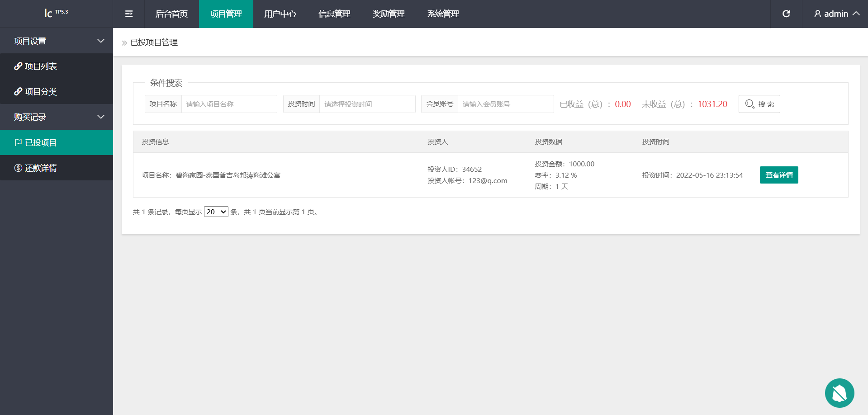This screenshot has width=868, height=415.
Task: Open the 奖励管理 menu
Action: (389, 14)
